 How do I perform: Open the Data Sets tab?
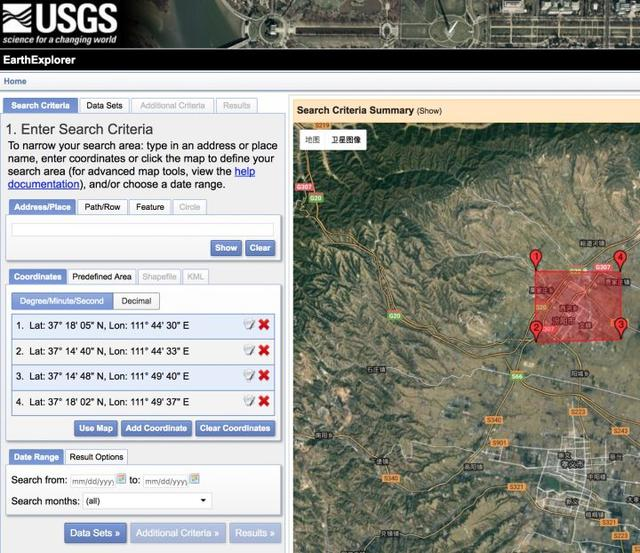click(x=104, y=106)
